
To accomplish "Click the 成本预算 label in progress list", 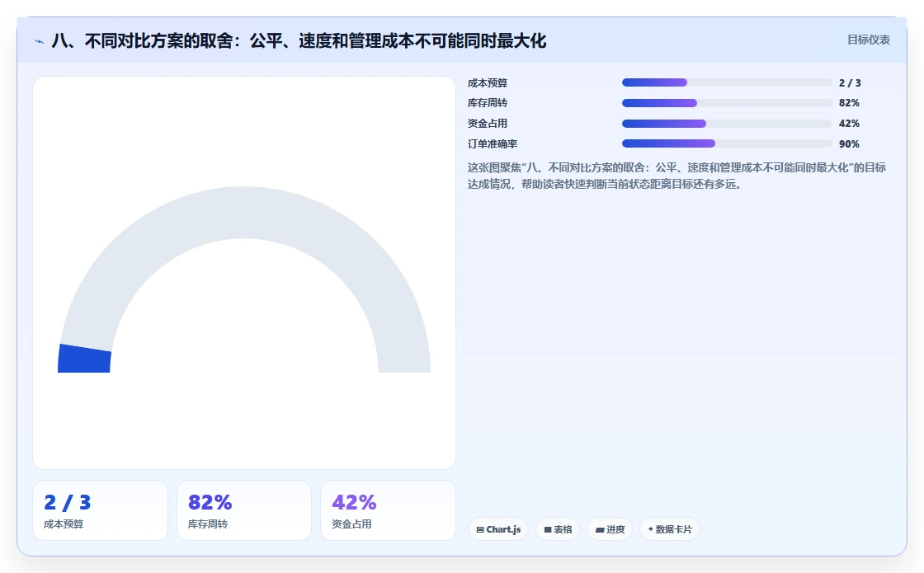I will (488, 83).
